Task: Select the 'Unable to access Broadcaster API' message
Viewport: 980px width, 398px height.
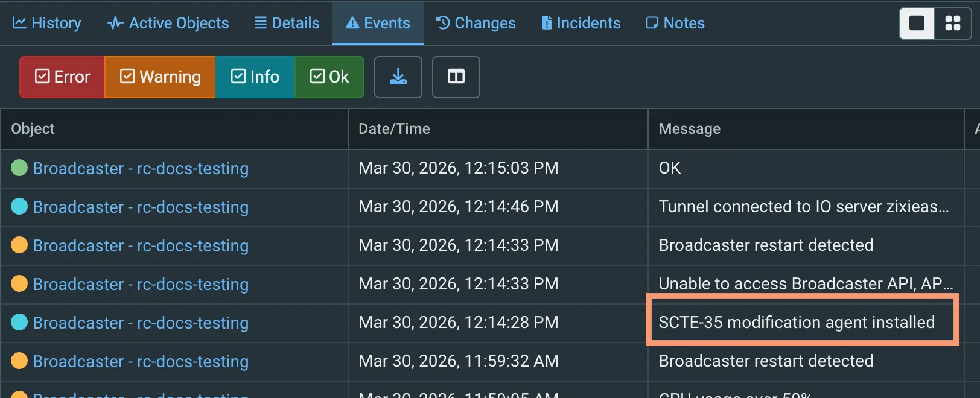Action: tap(806, 283)
